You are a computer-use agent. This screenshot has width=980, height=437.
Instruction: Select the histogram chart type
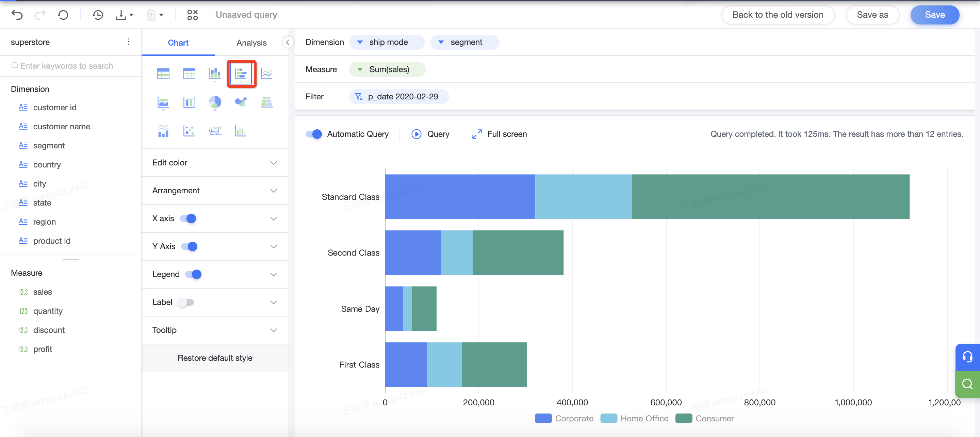(x=241, y=131)
